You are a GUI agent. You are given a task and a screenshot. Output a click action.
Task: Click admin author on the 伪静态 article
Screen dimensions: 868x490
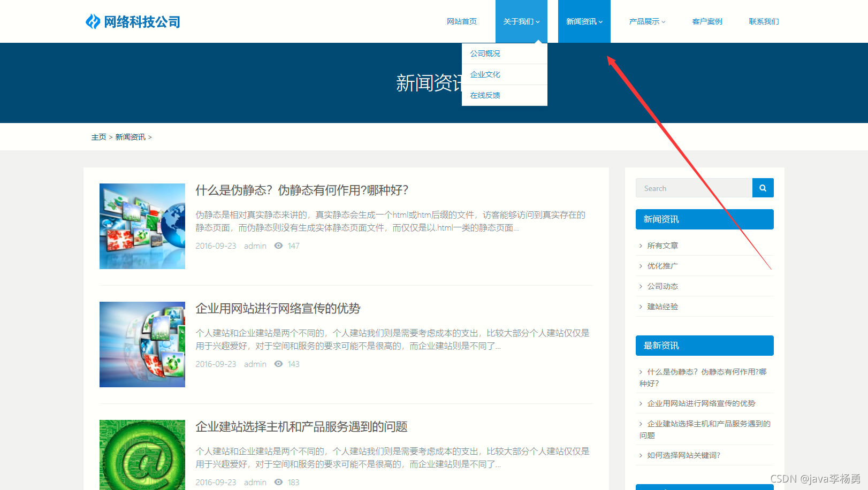coord(255,246)
